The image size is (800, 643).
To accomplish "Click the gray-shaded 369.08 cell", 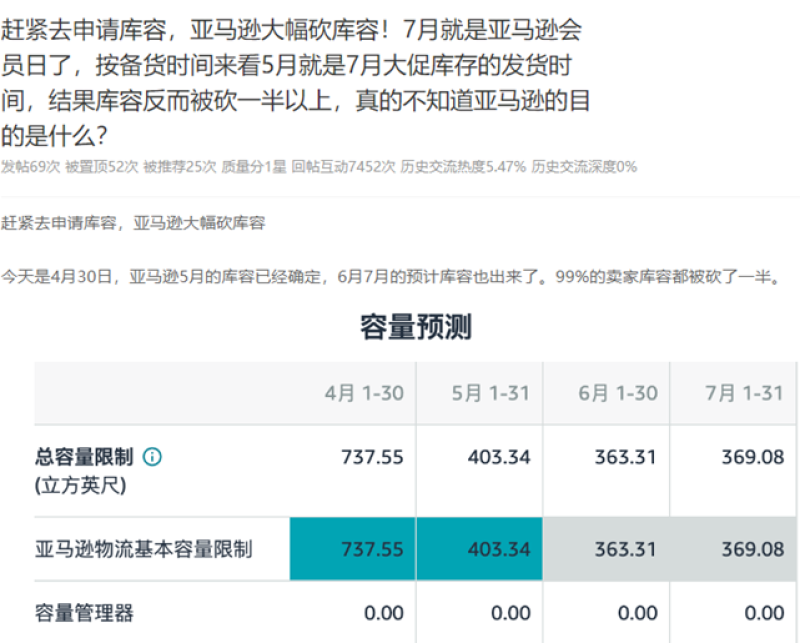I will point(733,549).
